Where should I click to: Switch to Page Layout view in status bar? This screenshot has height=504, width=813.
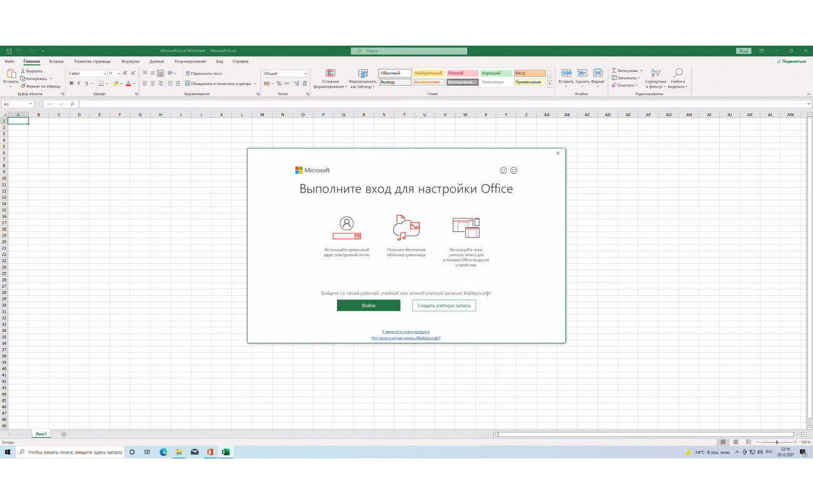tap(735, 442)
